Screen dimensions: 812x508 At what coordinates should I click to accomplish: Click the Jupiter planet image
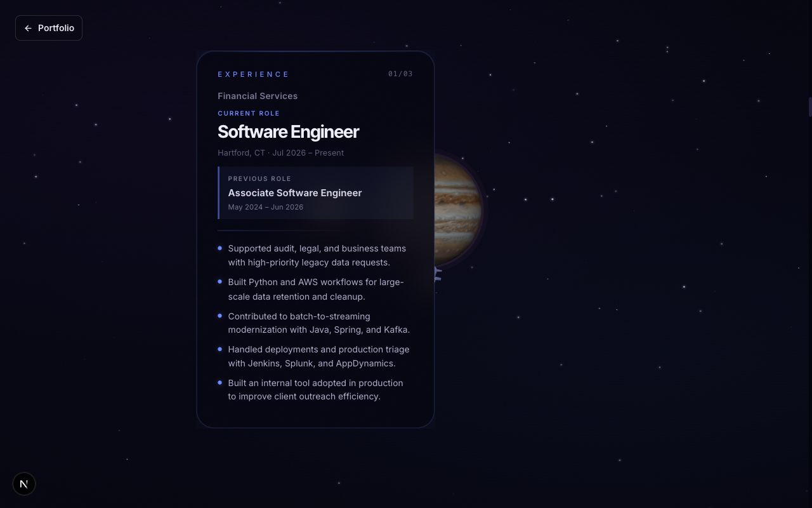[459, 210]
